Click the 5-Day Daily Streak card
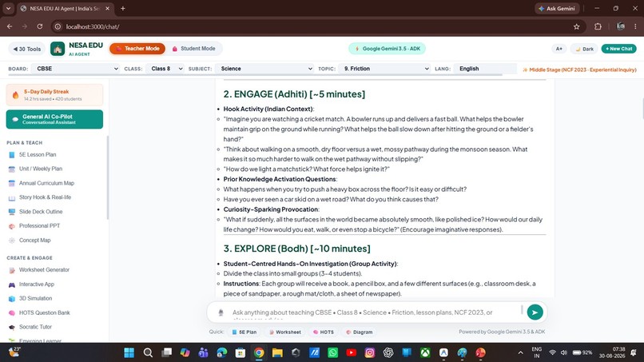Screen dimensions: 644x362 tap(54, 95)
